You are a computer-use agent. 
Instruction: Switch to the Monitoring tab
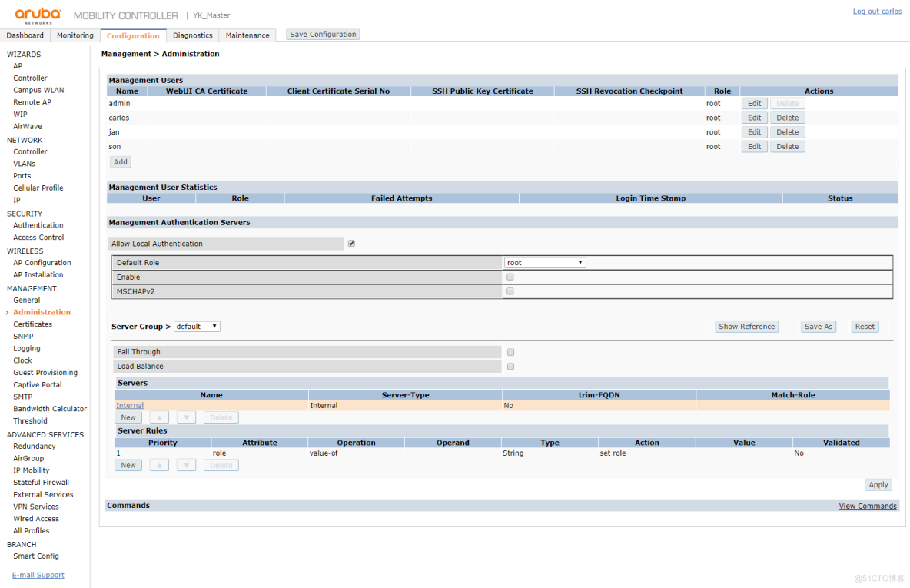tap(75, 35)
